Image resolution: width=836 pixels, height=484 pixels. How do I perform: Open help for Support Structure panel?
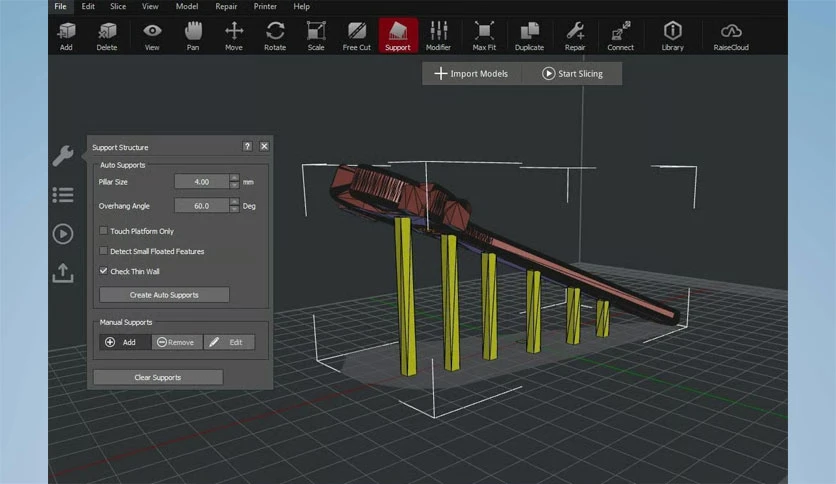click(x=247, y=146)
